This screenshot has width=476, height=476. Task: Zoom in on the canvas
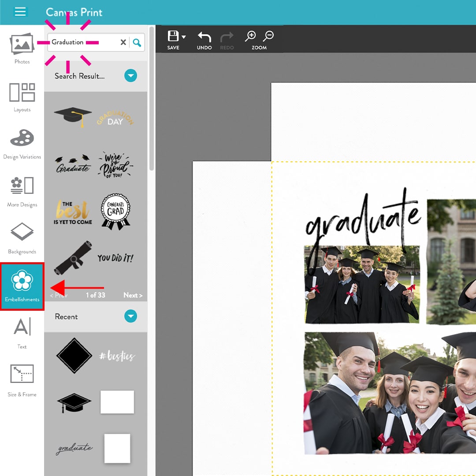[x=250, y=35]
